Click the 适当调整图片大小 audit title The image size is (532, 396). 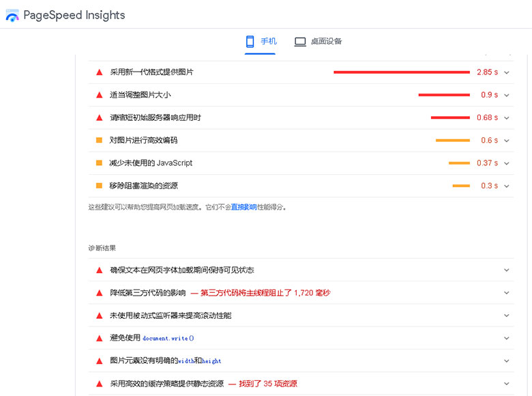(140, 95)
